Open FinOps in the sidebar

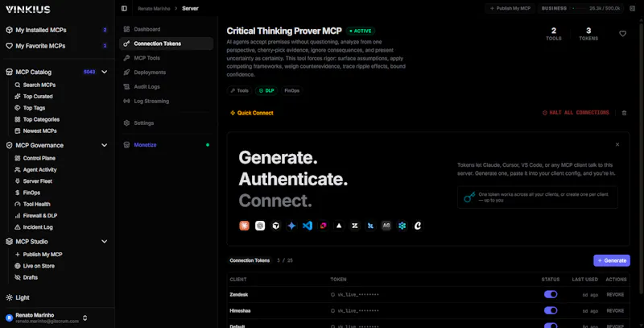31,193
